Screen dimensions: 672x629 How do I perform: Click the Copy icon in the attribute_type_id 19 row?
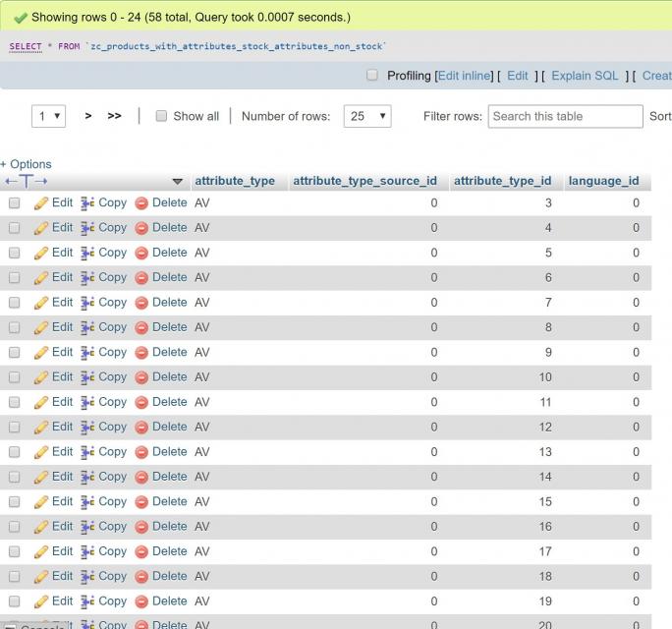[x=87, y=601]
